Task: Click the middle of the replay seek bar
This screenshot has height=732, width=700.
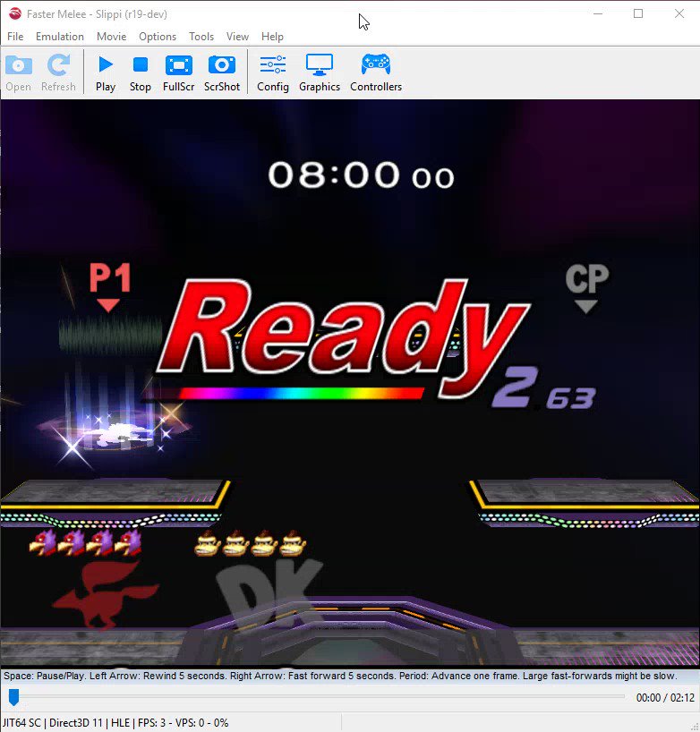Action: tap(317, 696)
